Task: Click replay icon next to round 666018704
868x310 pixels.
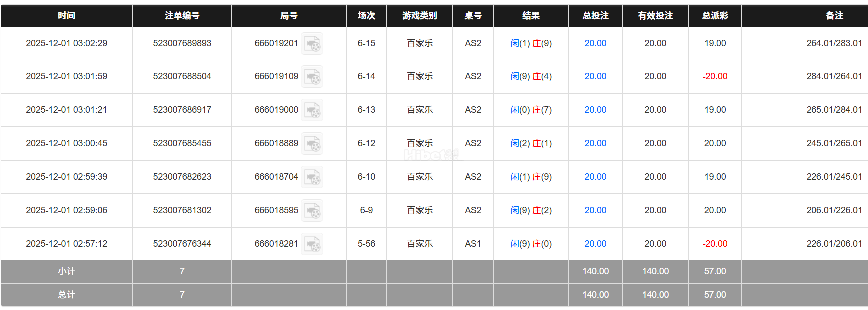Action: 312,177
